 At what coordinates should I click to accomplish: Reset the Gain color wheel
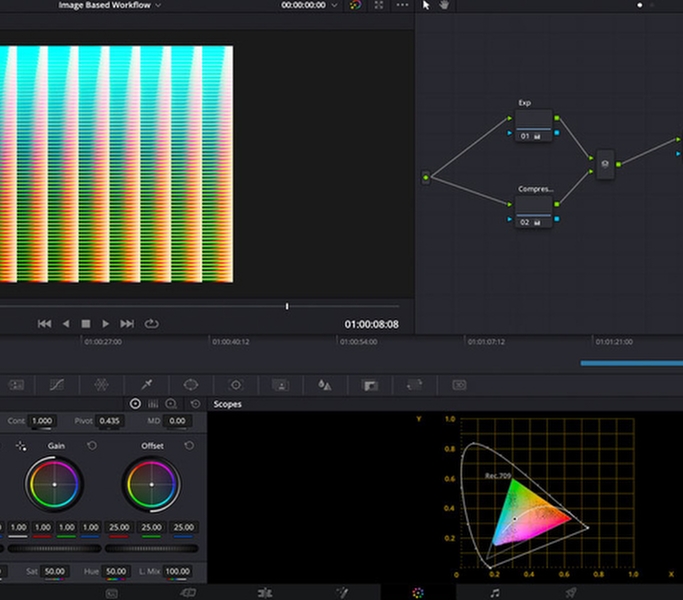pos(92,446)
